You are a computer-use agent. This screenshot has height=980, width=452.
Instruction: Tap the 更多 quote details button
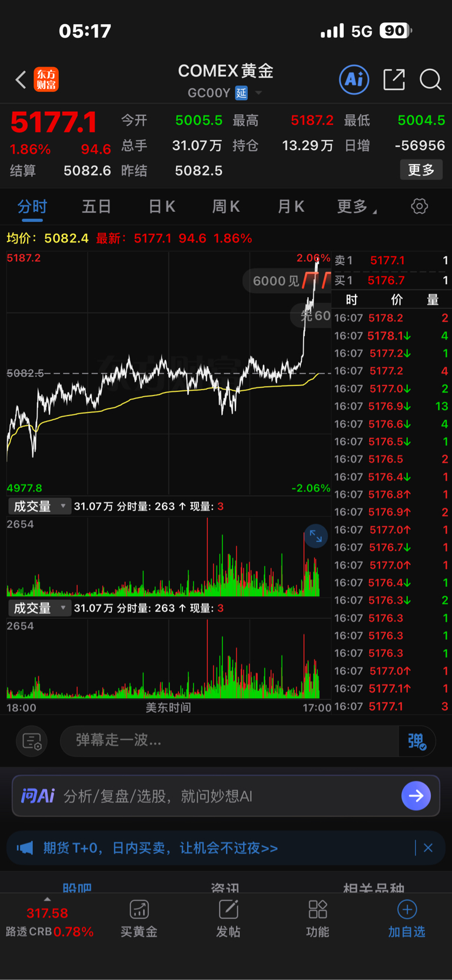pos(421,170)
